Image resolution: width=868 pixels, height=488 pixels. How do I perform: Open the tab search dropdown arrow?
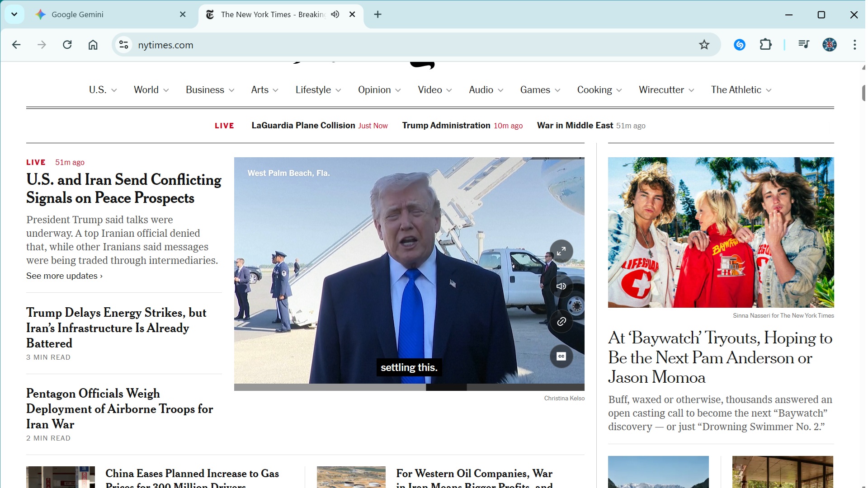tap(14, 14)
